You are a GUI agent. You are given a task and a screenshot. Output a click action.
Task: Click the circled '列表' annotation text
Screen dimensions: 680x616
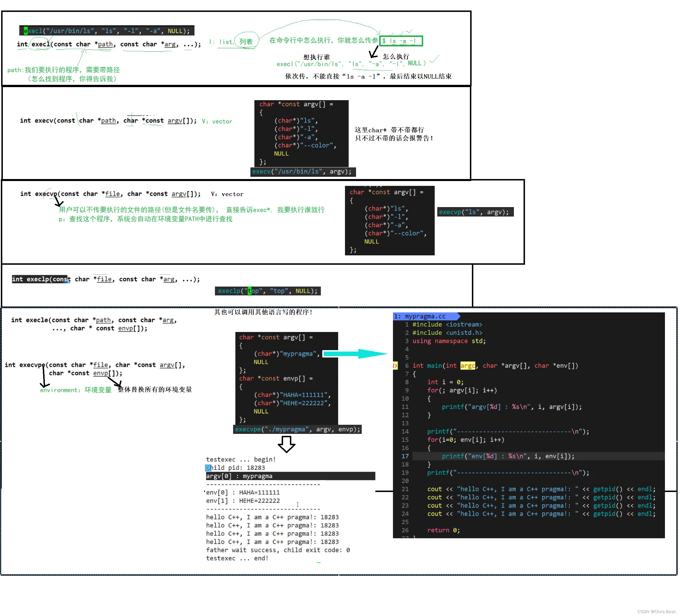coord(246,41)
